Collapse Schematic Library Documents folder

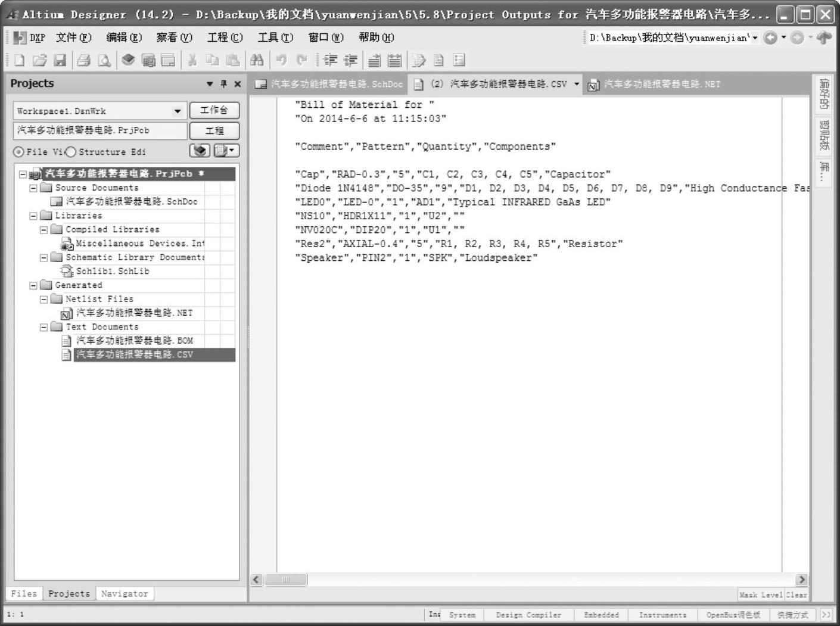43,258
